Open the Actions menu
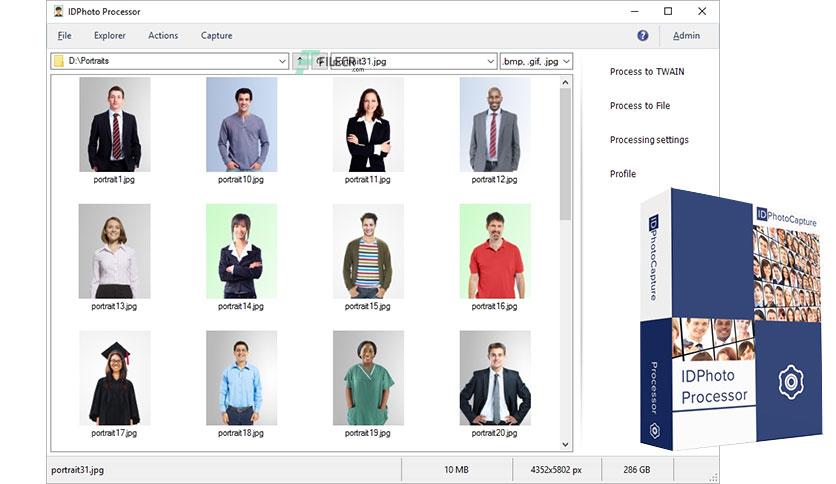Image resolution: width=836 pixels, height=484 pixels. 163,36
